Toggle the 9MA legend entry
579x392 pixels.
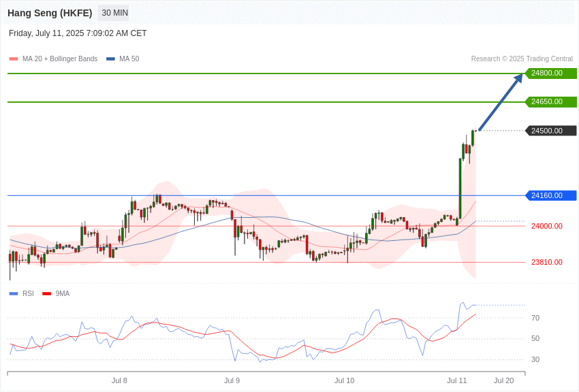tap(56, 293)
